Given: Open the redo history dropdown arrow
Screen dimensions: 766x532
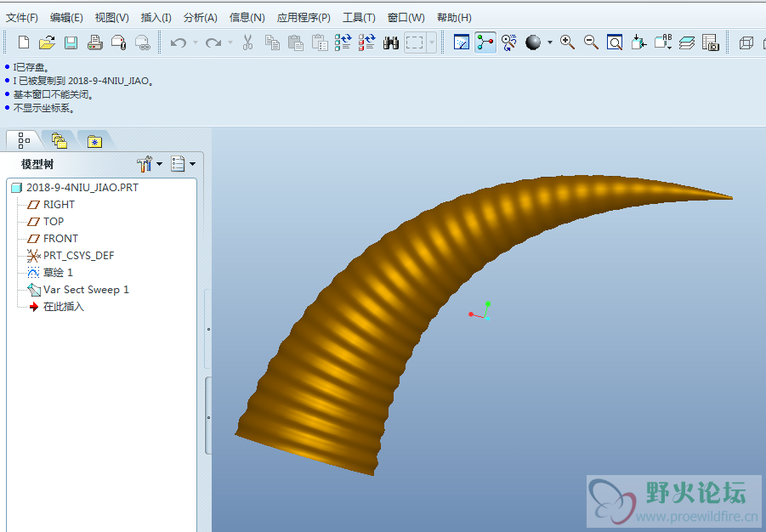Looking at the screenshot, I should tap(230, 42).
